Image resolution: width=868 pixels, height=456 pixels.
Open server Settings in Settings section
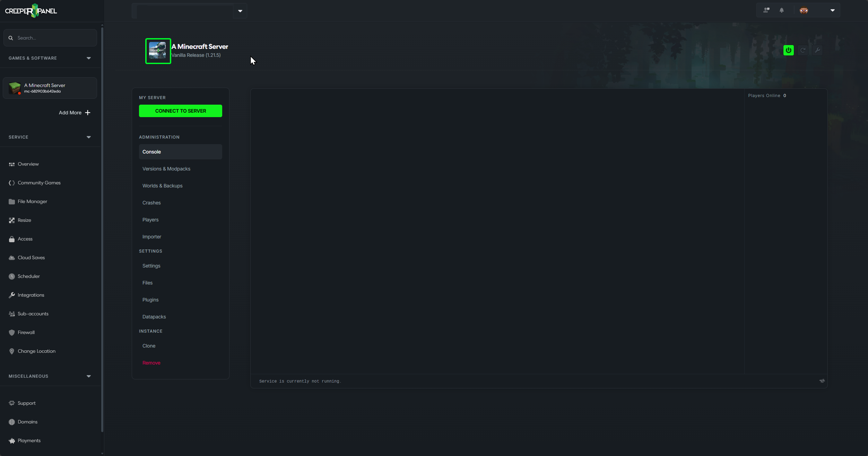pyautogui.click(x=151, y=266)
